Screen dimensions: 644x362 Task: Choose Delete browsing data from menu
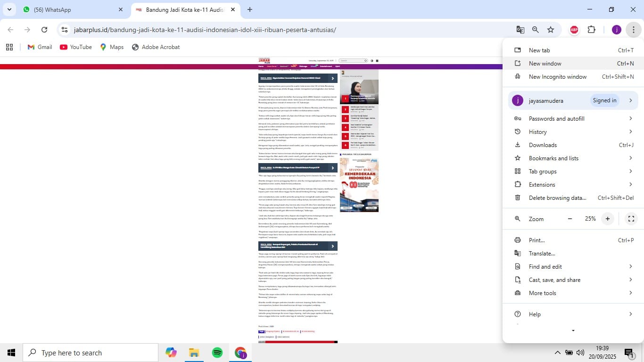pyautogui.click(x=557, y=198)
